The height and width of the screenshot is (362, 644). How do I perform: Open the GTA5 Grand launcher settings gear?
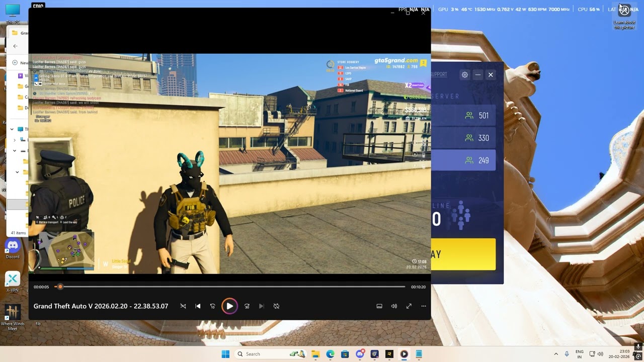coord(465,75)
